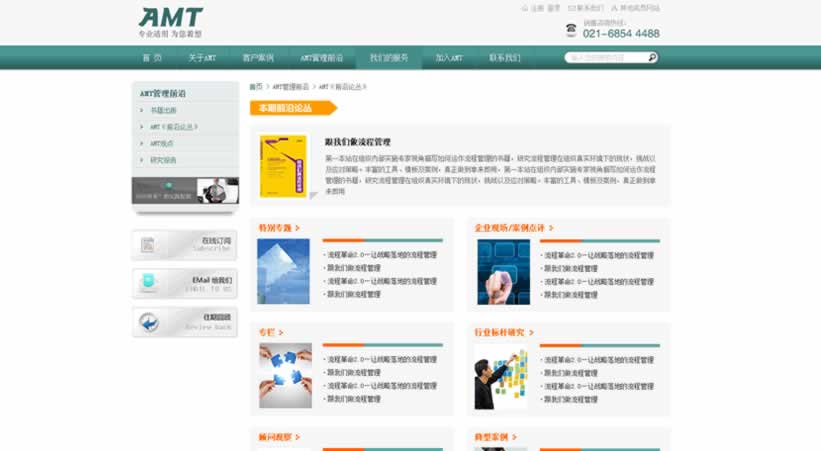Screen dimensions: 821x451
Task: Expand the 特别专题 section via its heading arrow
Action: click(x=297, y=228)
